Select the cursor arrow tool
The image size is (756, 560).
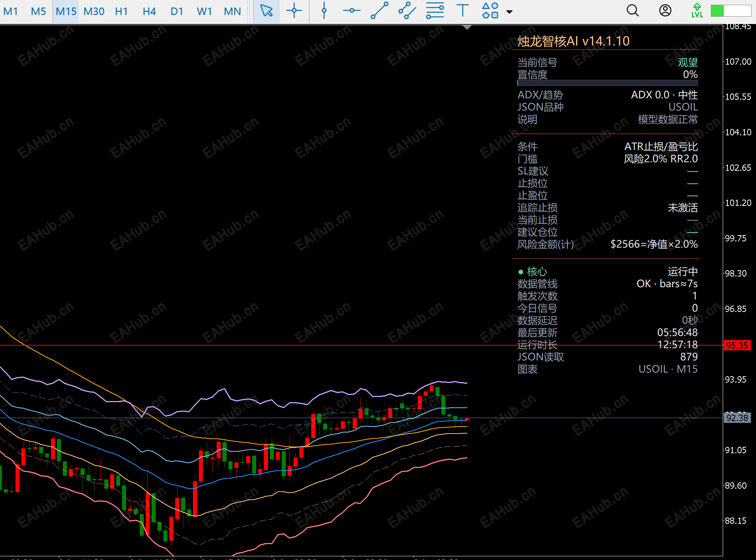pos(266,11)
